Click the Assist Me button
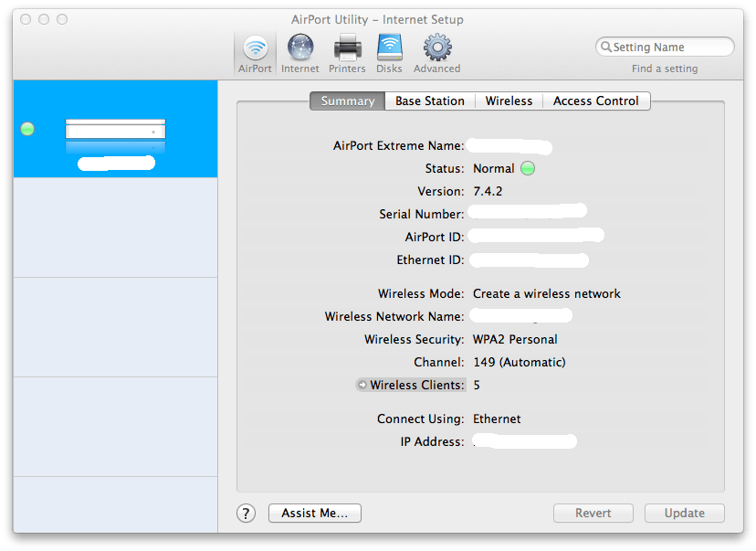The image size is (756, 551). (314, 513)
